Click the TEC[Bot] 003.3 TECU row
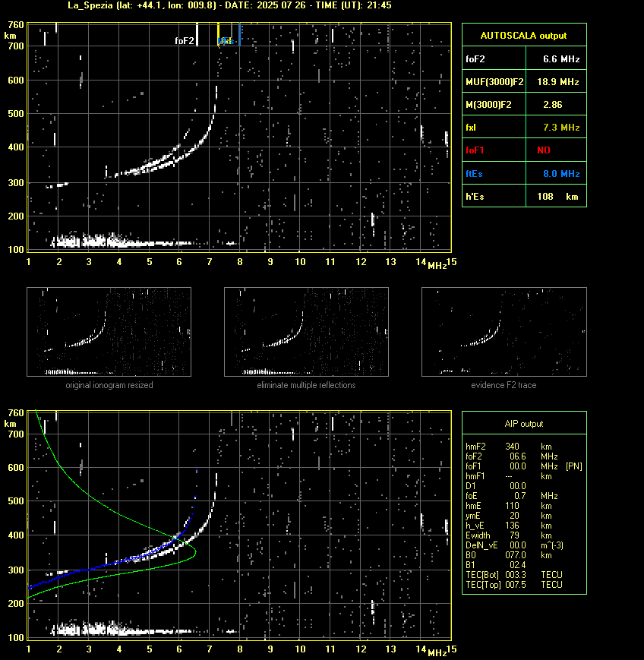 pyautogui.click(x=514, y=575)
